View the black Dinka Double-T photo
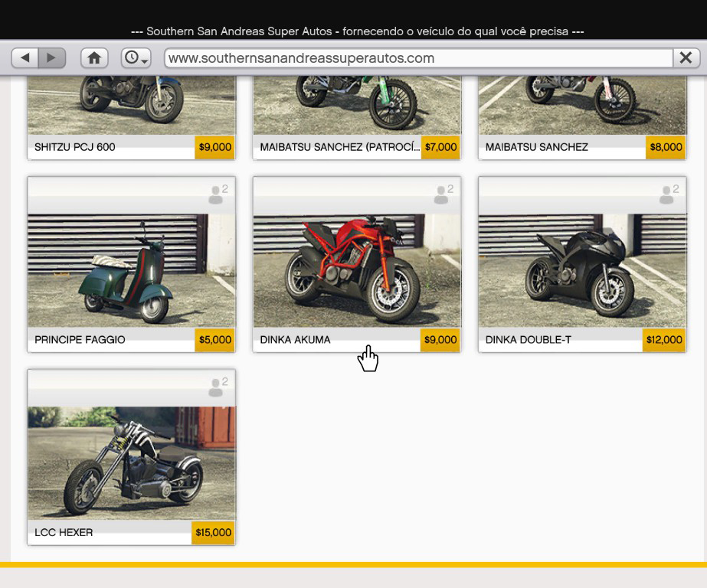 point(583,270)
